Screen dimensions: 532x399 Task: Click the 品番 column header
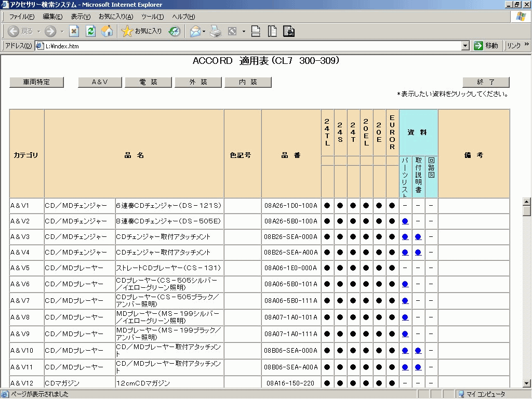click(x=291, y=155)
